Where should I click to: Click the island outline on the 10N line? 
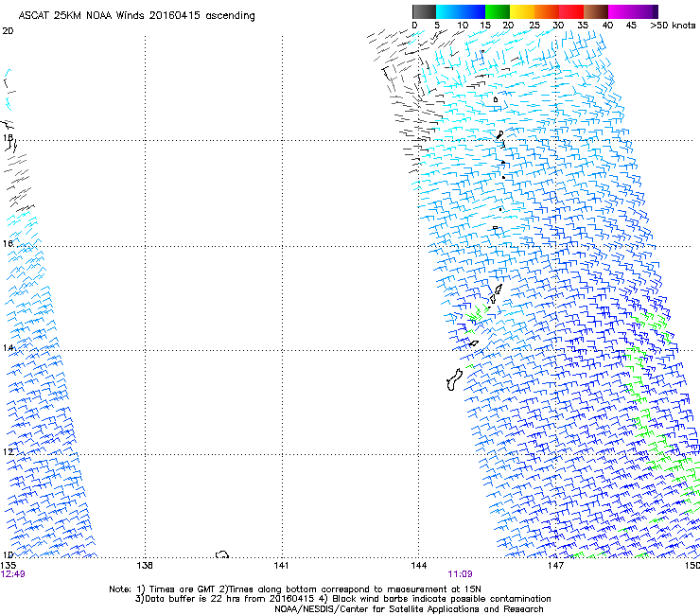point(222,554)
